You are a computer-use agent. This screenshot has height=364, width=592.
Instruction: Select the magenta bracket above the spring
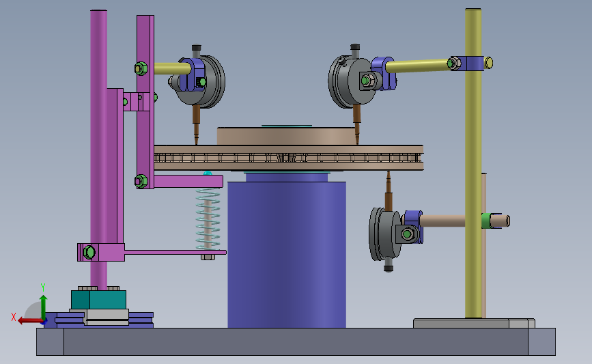click(188, 181)
